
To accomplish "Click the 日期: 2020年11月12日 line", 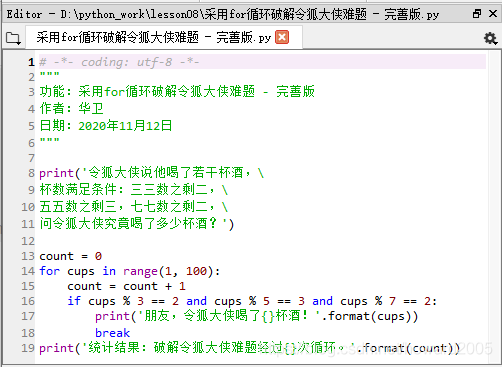I will pos(106,126).
